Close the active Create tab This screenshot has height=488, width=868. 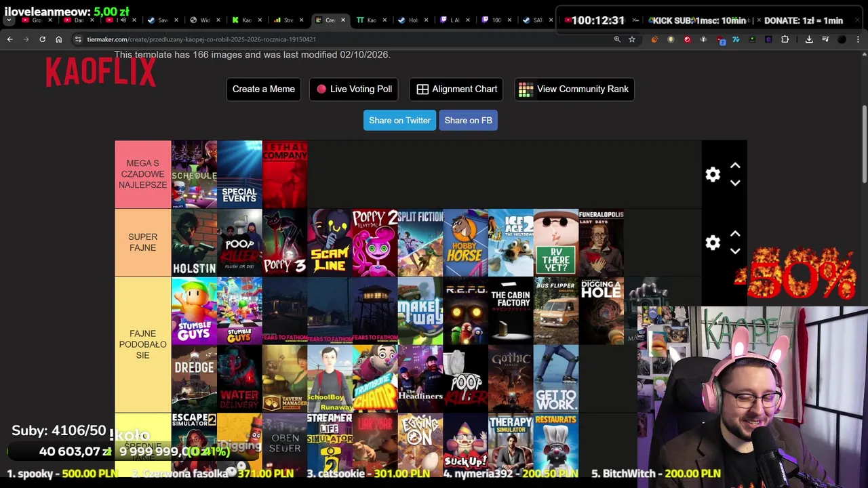pos(343,20)
